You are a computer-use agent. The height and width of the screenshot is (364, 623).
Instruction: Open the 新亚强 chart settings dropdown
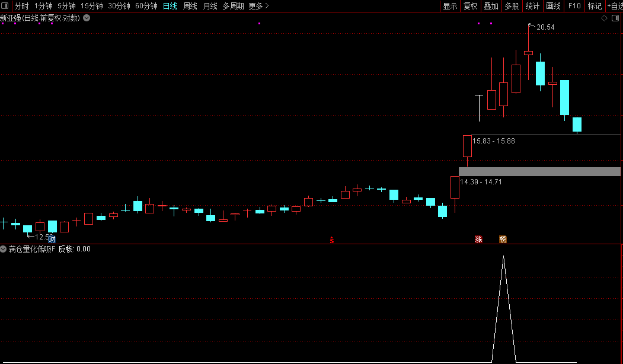[x=87, y=18]
